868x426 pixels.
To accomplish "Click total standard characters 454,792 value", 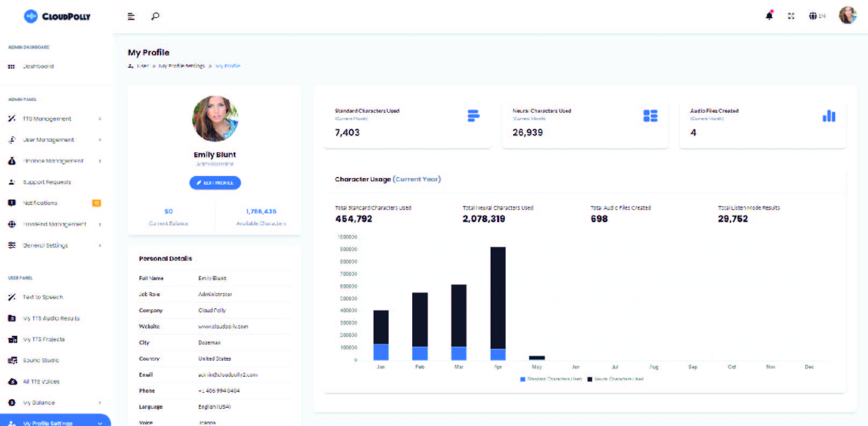I will pyautogui.click(x=354, y=219).
